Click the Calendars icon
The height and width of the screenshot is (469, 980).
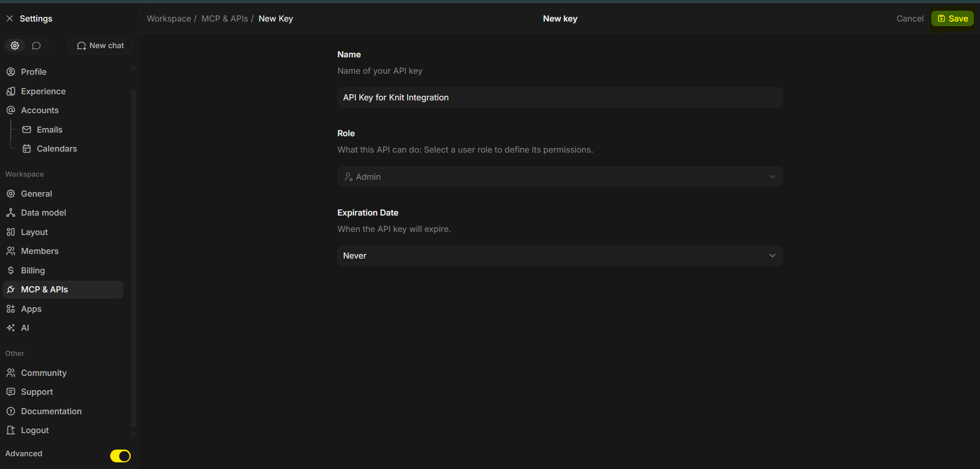point(27,148)
